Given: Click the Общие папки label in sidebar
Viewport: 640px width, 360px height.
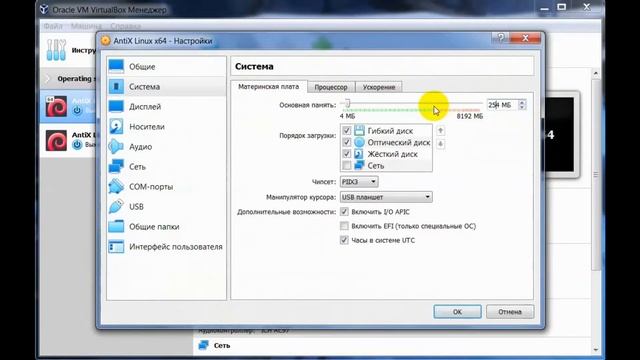Looking at the screenshot, I should coord(154,227).
